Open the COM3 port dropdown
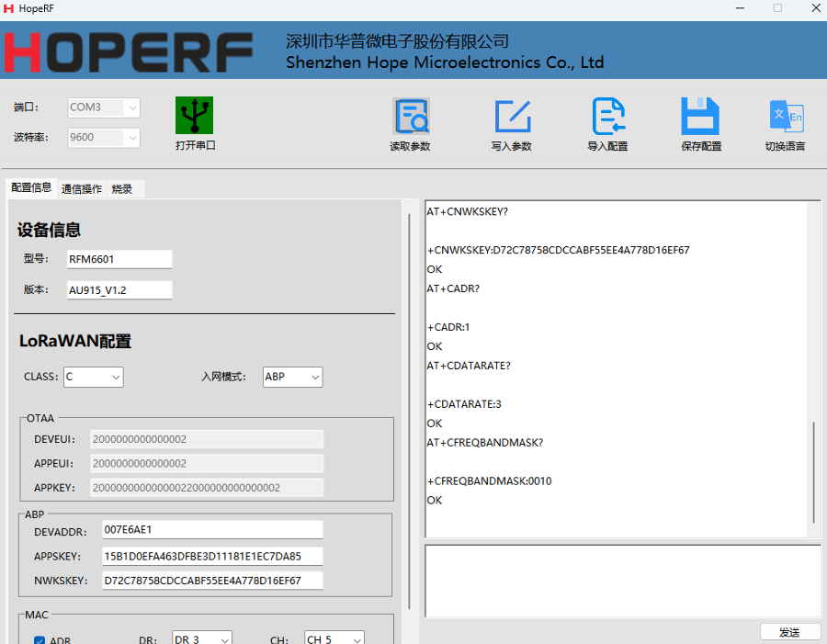The image size is (827, 644). point(104,107)
